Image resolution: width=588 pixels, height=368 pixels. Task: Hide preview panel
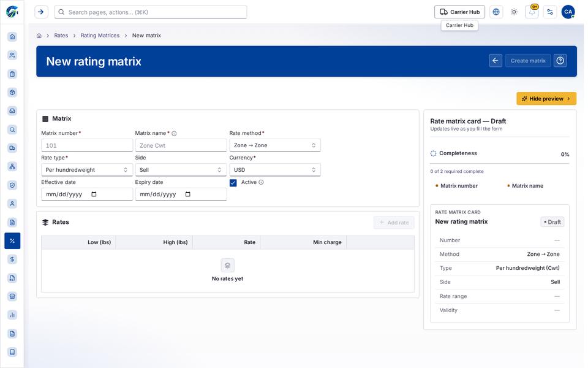[x=546, y=99]
